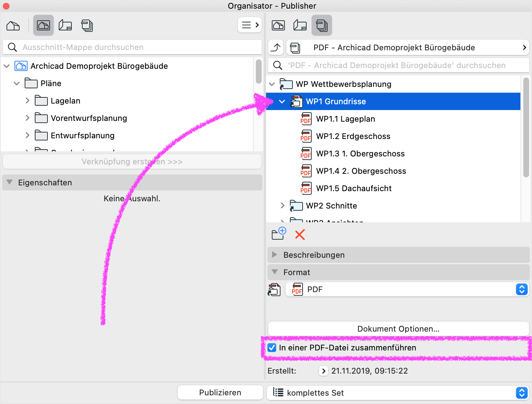Expand the Erstellt date details arrow
This screenshot has height=404, width=532.
pos(324,371)
